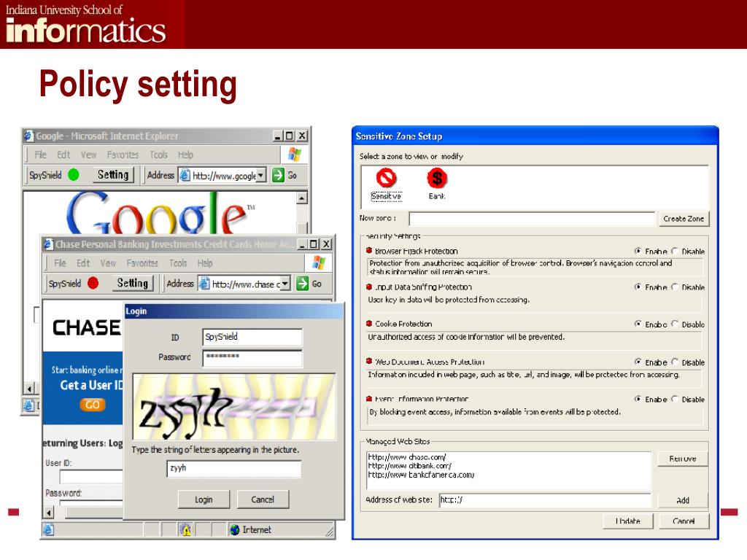Expand address dropdown in Chase window
747x560 pixels.
pos(285,284)
